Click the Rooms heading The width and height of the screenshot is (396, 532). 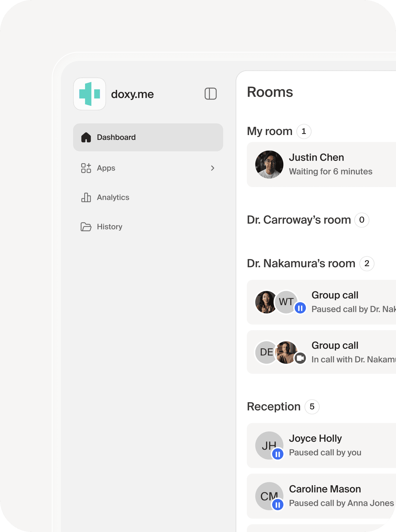click(x=270, y=92)
